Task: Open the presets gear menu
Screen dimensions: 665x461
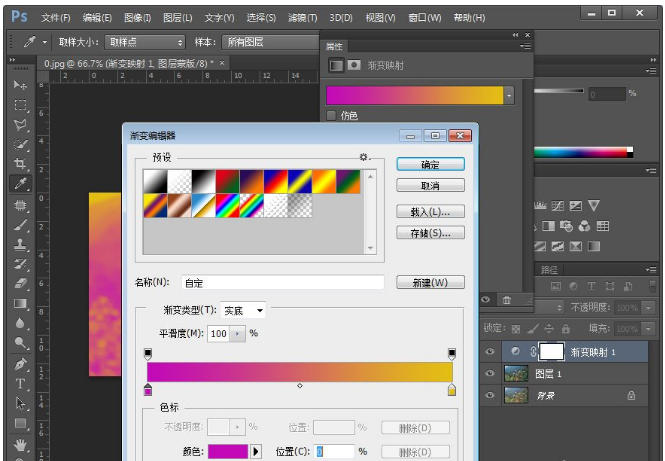Action: click(x=365, y=158)
